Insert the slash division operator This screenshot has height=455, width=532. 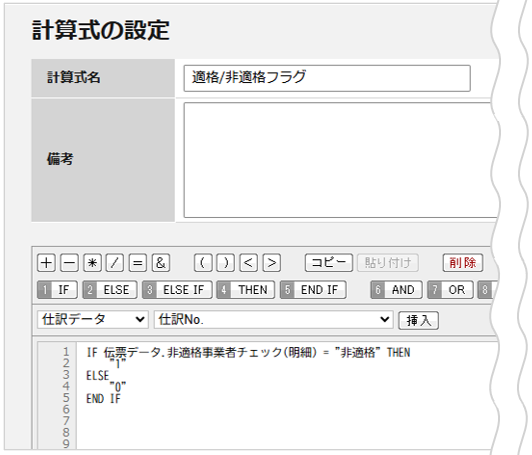coord(115,263)
